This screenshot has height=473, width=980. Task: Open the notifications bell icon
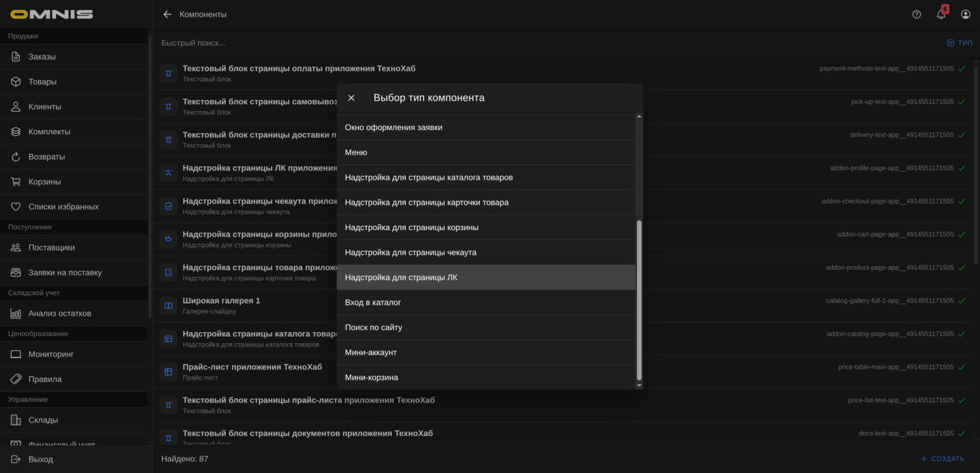pyautogui.click(x=941, y=14)
